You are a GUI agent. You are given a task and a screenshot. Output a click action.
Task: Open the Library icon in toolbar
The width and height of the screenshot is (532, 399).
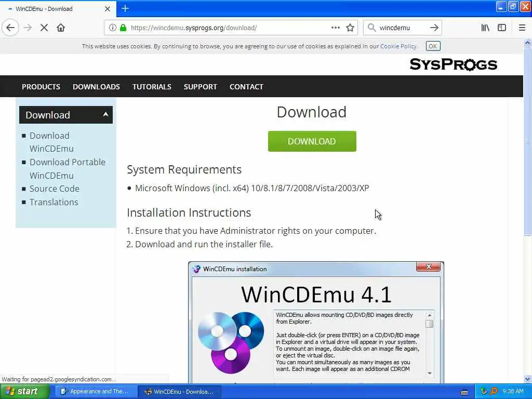point(485,28)
